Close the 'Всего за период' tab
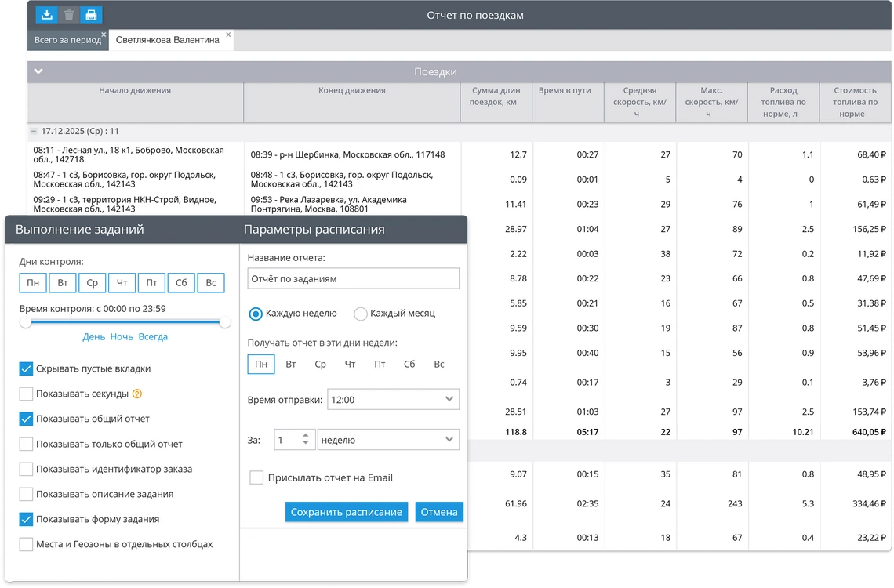The image size is (894, 588). 104,34
